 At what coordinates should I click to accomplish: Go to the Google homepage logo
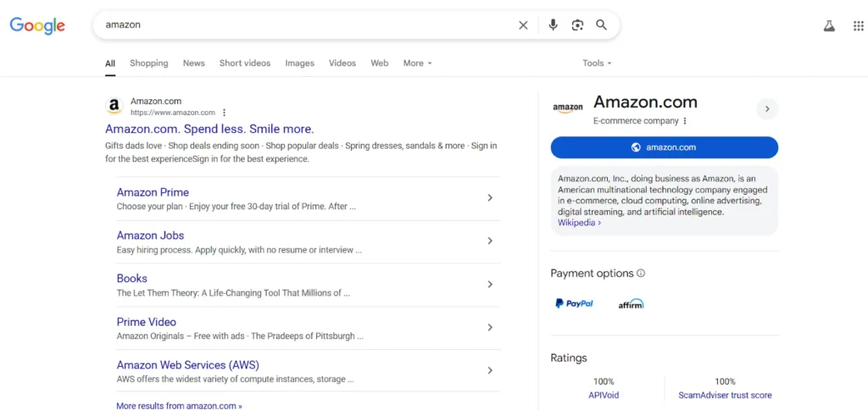[x=37, y=25]
